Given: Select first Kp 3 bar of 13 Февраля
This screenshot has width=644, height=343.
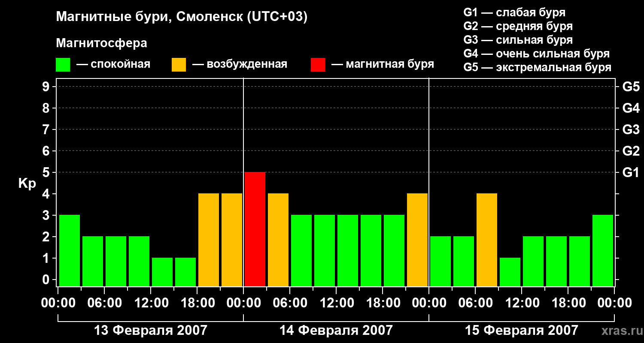Looking at the screenshot, I should [x=70, y=251].
